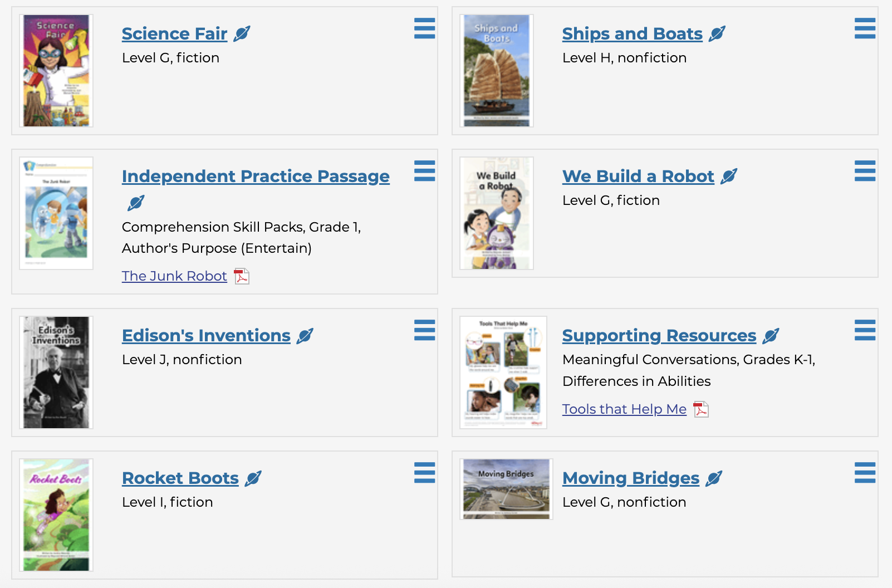Click the planet icon next to Science Fair
The width and height of the screenshot is (892, 588).
coord(242,34)
